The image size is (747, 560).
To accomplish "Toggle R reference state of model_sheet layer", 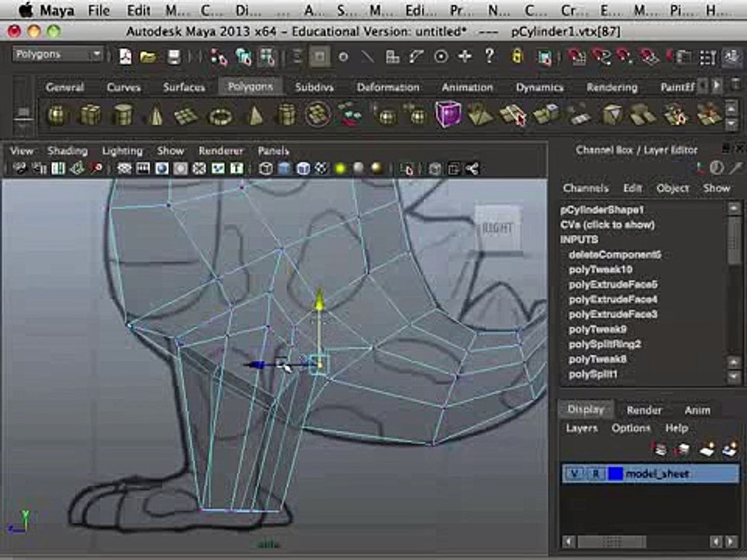I will [596, 474].
